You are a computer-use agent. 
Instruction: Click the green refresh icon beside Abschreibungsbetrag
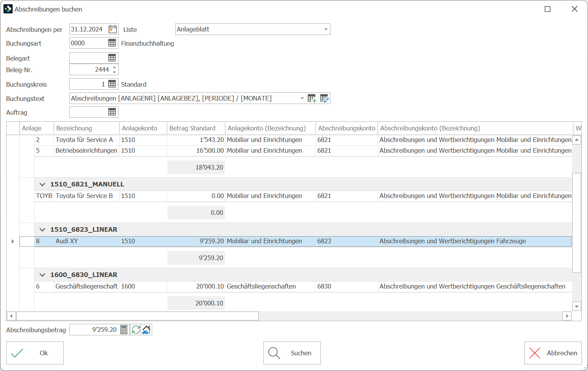pyautogui.click(x=136, y=330)
